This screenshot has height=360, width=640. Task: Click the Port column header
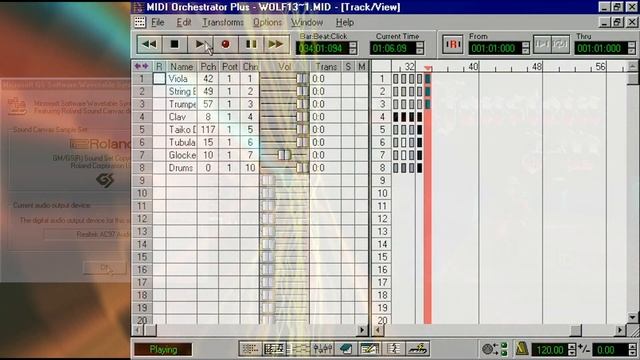[x=230, y=66]
